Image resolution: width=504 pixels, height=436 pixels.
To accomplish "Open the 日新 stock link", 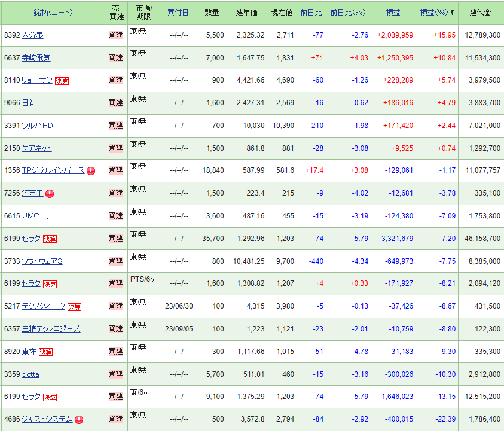I will point(29,103).
